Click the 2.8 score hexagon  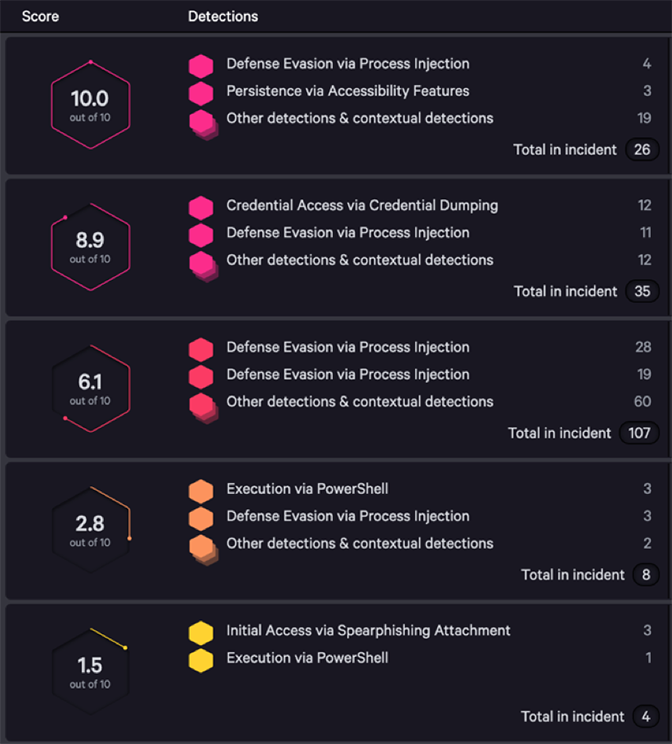click(x=90, y=531)
